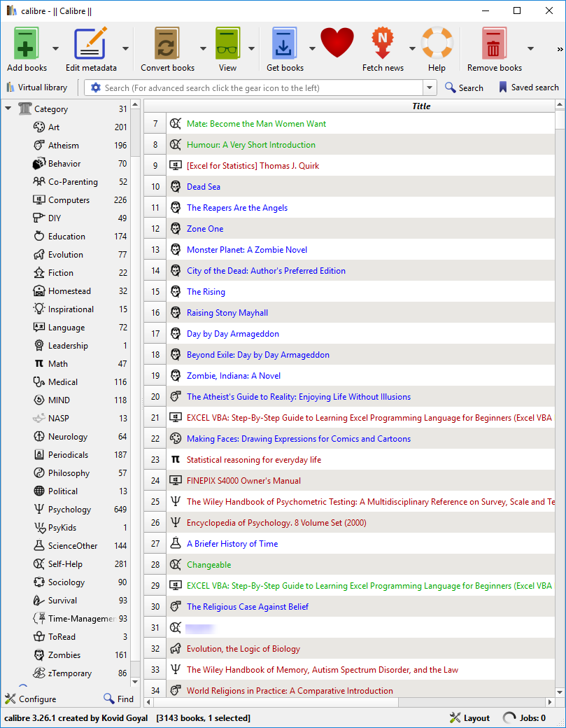This screenshot has height=728, width=566.
Task: Open the View dropdown arrow
Action: (x=251, y=48)
